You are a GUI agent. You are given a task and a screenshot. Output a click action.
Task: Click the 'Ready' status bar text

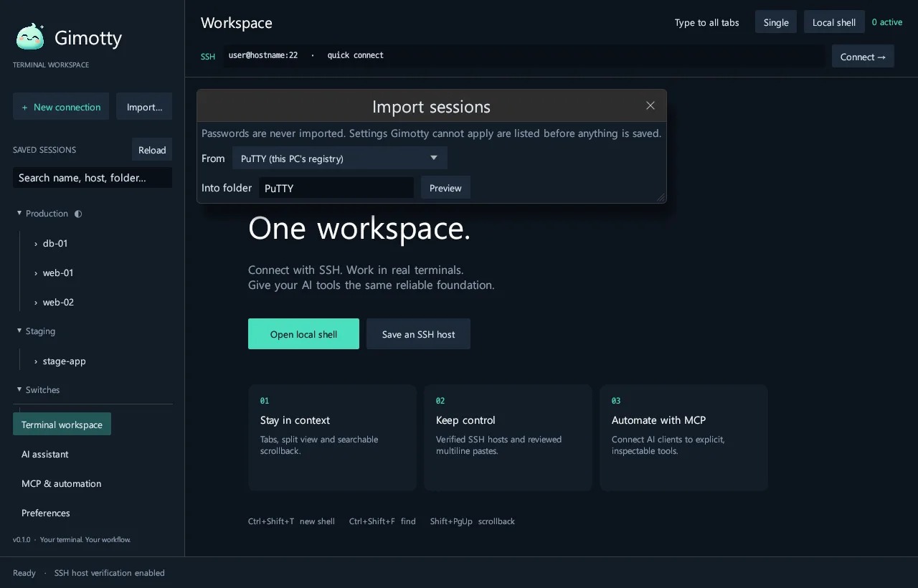pos(24,572)
